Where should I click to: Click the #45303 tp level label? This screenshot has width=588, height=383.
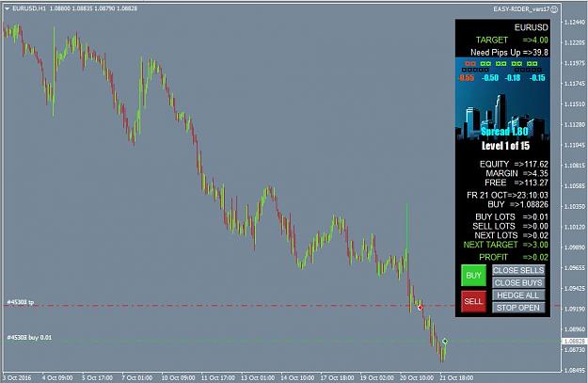click(x=21, y=302)
